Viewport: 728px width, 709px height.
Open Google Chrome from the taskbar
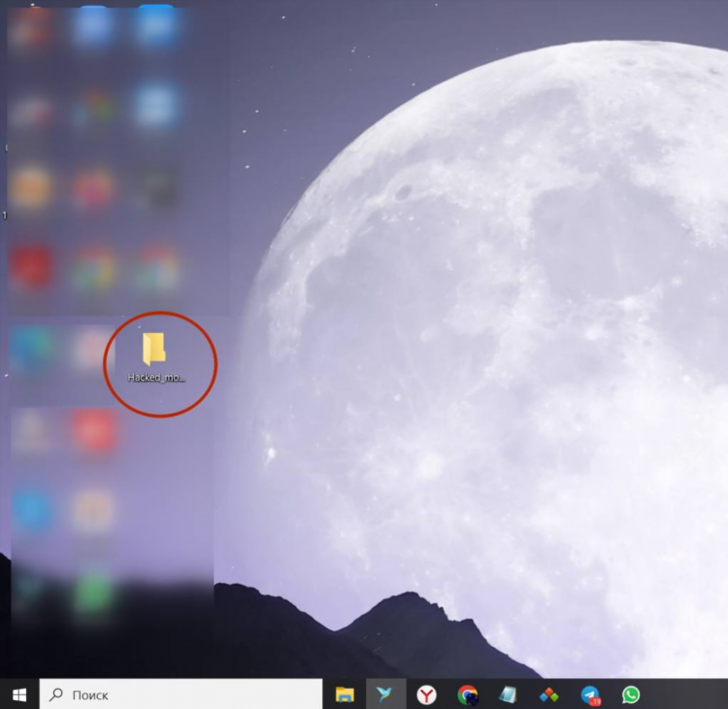[x=467, y=695]
